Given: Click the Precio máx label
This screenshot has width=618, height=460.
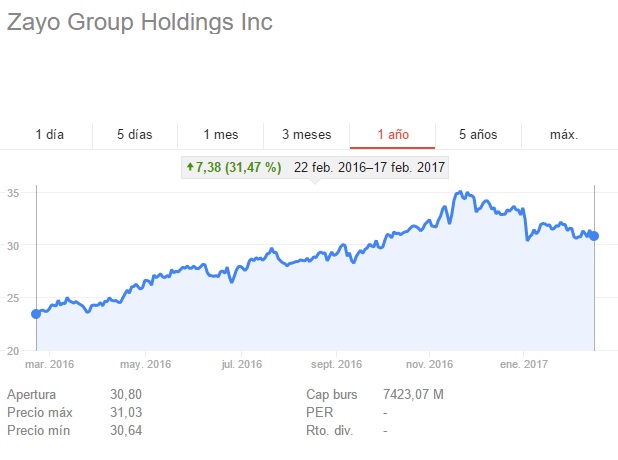Looking at the screenshot, I should coord(40,412).
